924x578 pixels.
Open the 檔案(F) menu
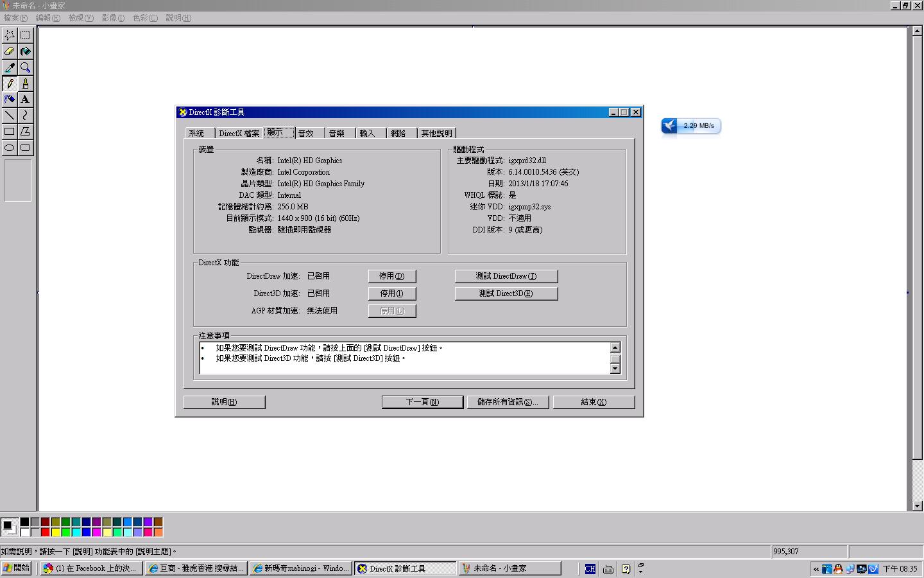[15, 18]
